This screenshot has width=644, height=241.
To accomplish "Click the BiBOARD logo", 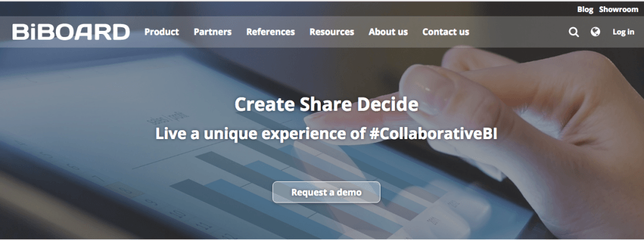I will tap(71, 32).
